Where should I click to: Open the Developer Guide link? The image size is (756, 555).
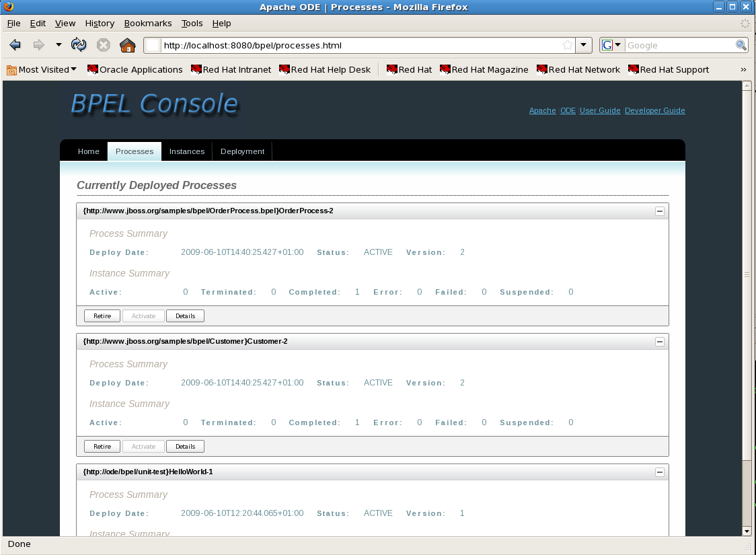coord(654,110)
